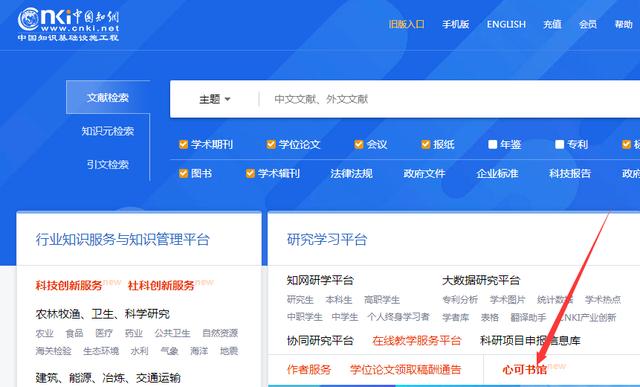Open the 旧版入口 link
The width and height of the screenshot is (640, 387).
[x=407, y=24]
